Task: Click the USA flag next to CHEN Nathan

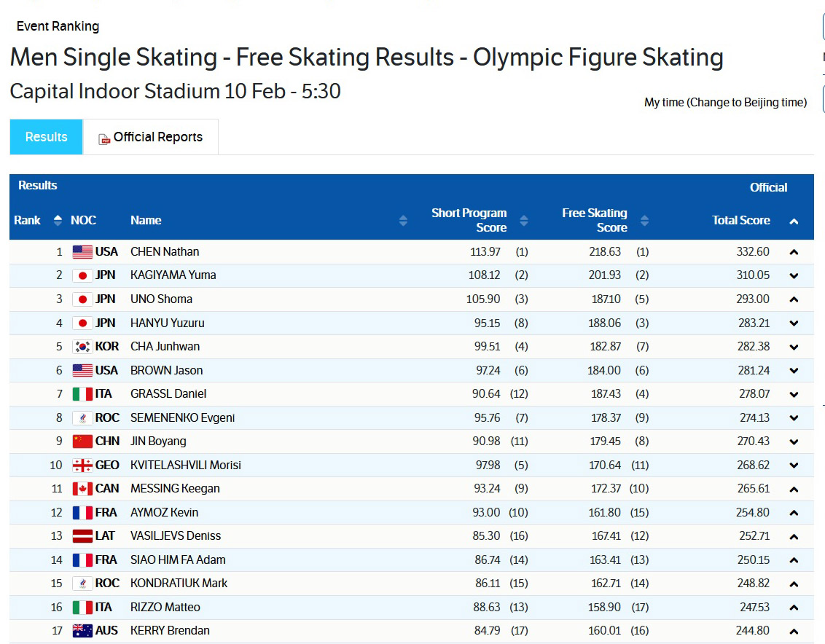Action: [82, 252]
